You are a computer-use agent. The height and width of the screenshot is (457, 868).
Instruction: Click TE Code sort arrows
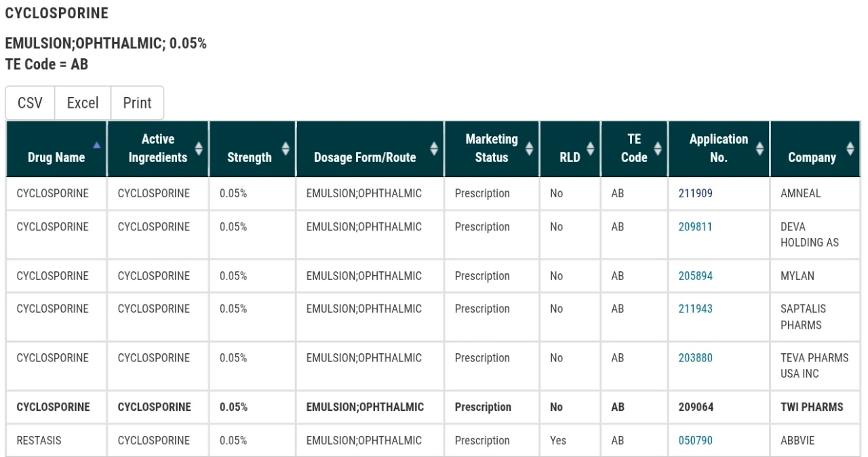coord(657,148)
